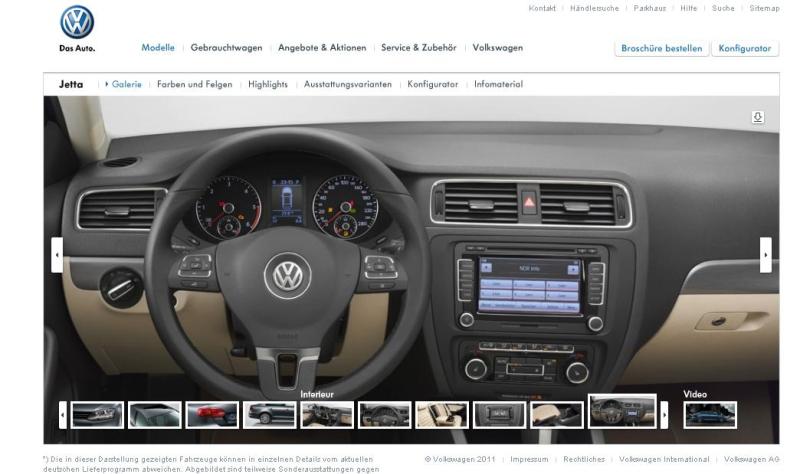Viewport: 800px width, 474px height.
Task: Click the © Volkswagen 2011 copyright text
Action: point(460,459)
